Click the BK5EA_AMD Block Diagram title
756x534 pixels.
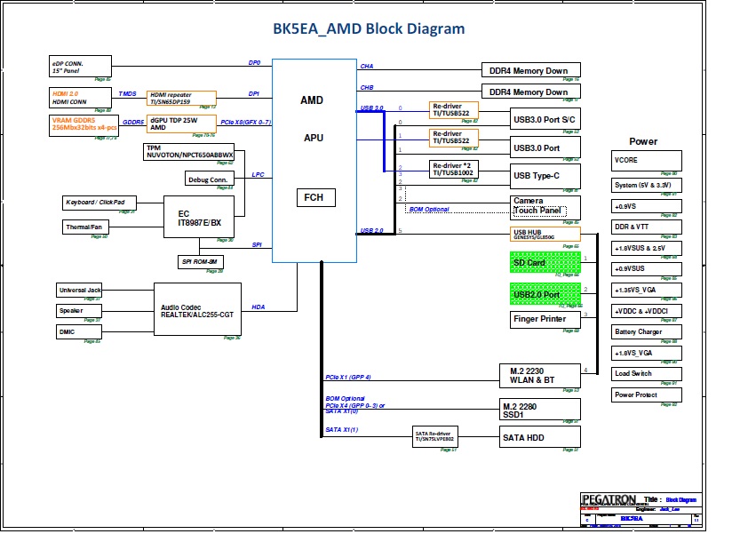(x=369, y=28)
